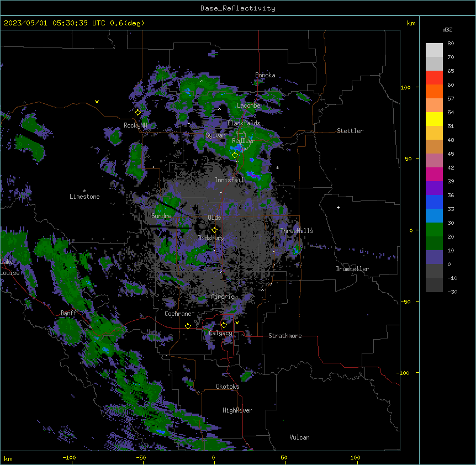The width and height of the screenshot is (476, 465).
Task: Click the asterisk marker above Limestone
Action: (84, 191)
